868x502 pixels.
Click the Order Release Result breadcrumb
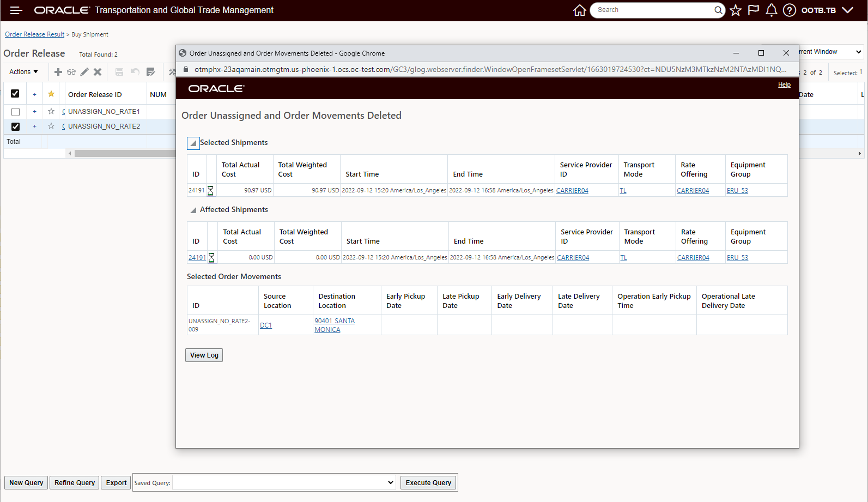coord(35,34)
